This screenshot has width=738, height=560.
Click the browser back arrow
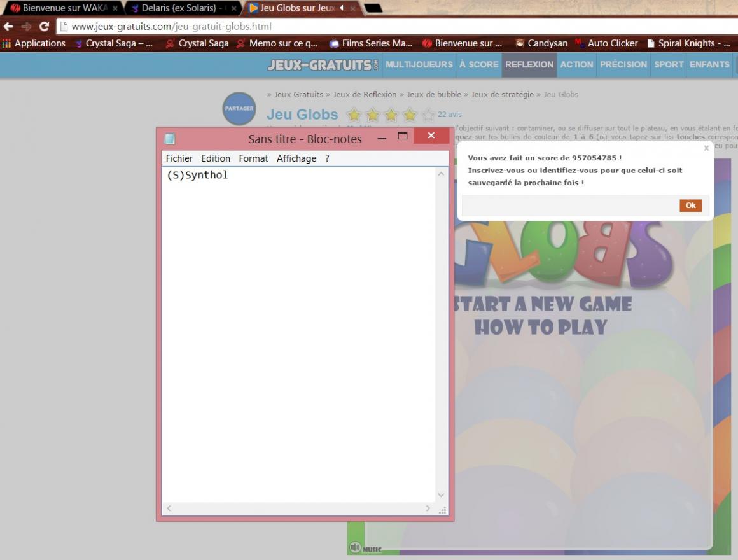[8, 27]
